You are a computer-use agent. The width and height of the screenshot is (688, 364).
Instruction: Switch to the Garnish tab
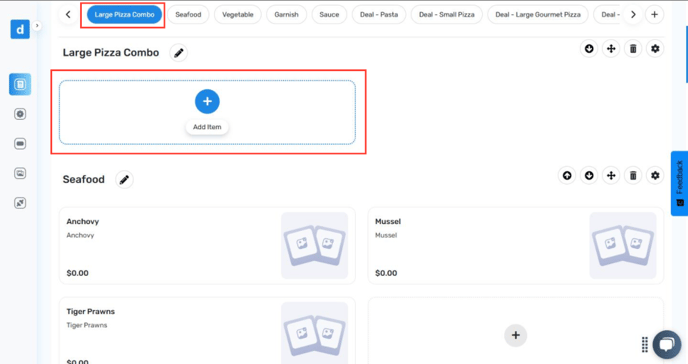[x=287, y=14]
